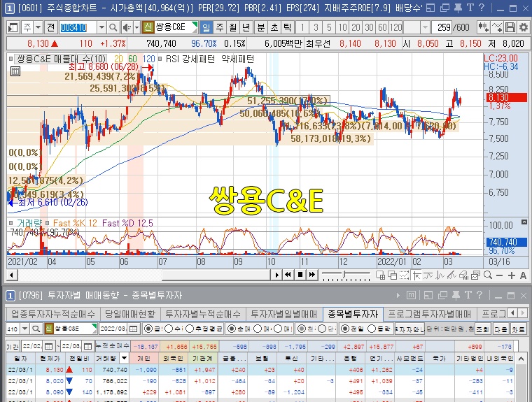This screenshot has height=402, width=532.
Task: Select the tick (틱) chart period button
Action: (x=288, y=27)
